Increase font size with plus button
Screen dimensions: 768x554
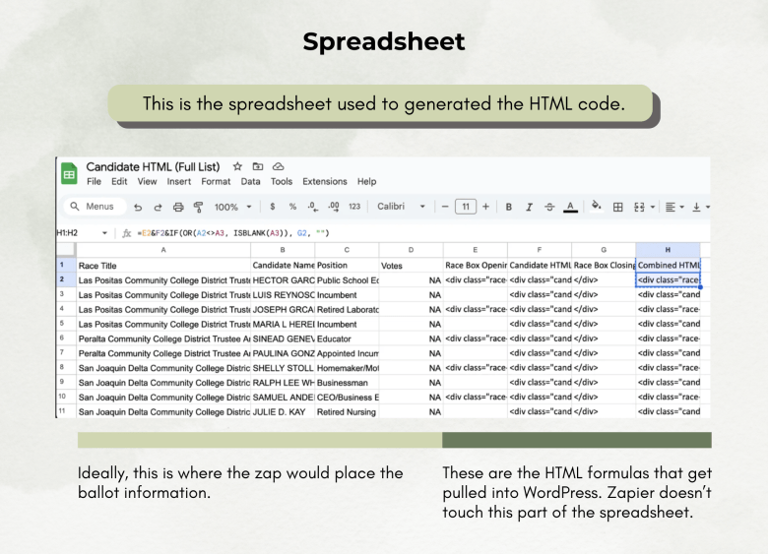click(x=486, y=207)
